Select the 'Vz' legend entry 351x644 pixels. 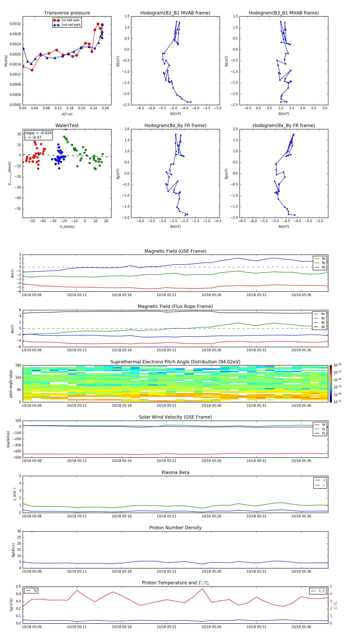point(320,433)
